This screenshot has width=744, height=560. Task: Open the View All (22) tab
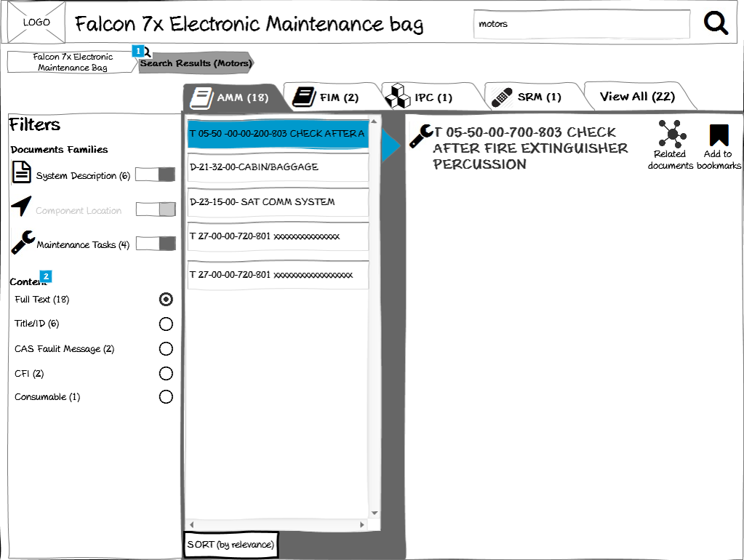click(636, 97)
